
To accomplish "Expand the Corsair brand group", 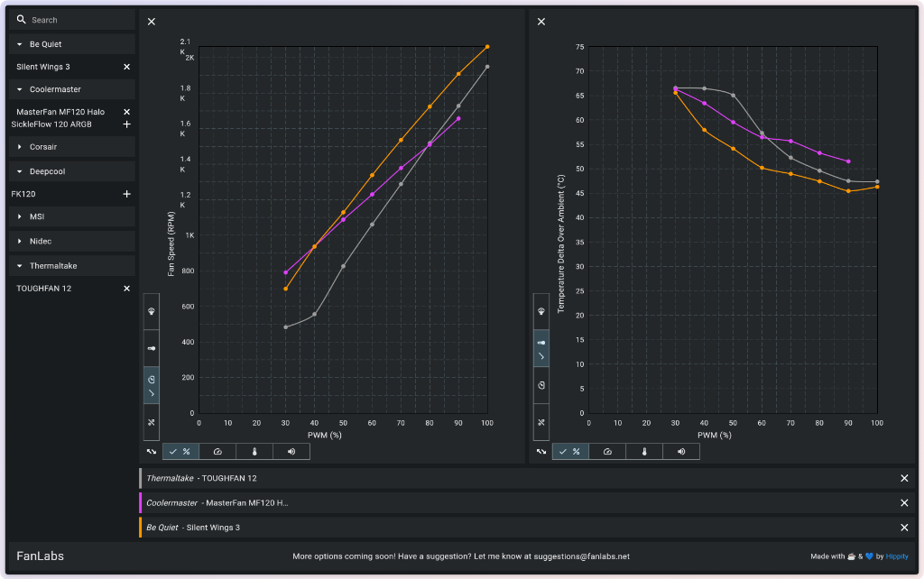I will 72,147.
